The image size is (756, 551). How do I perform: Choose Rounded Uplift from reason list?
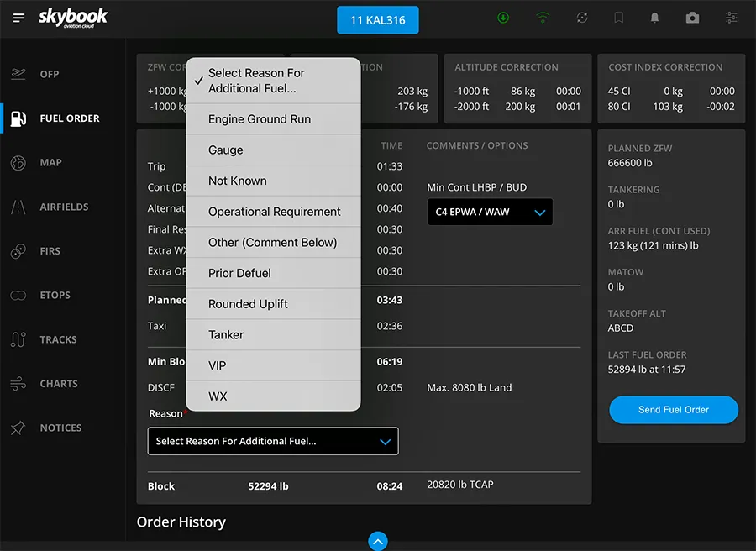248,304
